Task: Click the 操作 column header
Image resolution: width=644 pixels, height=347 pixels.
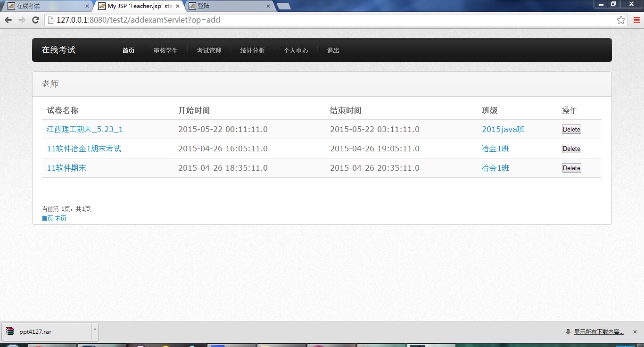Action: [569, 110]
